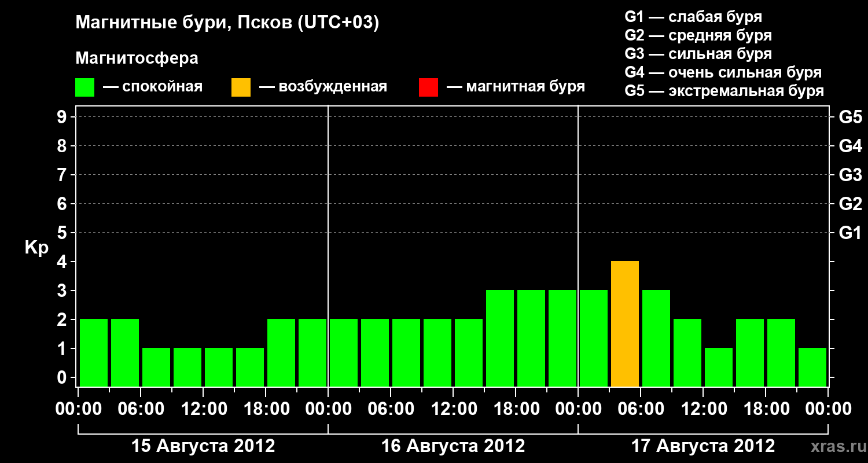Click the '18:00' time label above 16 Августа
Image resolution: width=868 pixels, height=463 pixels.
tap(516, 409)
